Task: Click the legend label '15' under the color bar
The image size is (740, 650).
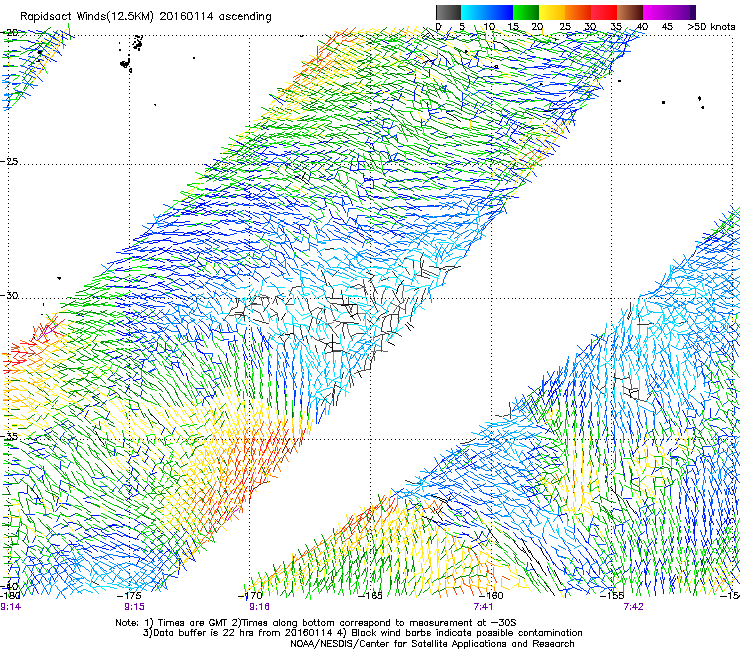Action: click(x=513, y=26)
